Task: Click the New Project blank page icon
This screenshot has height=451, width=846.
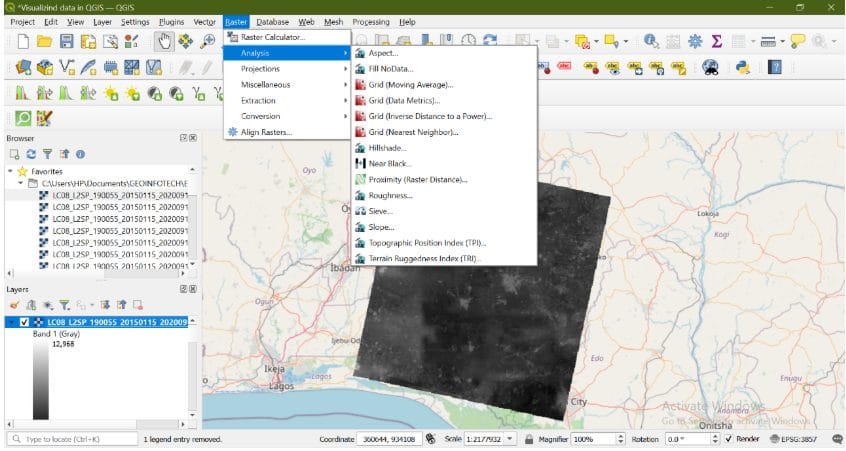Action: coord(22,41)
